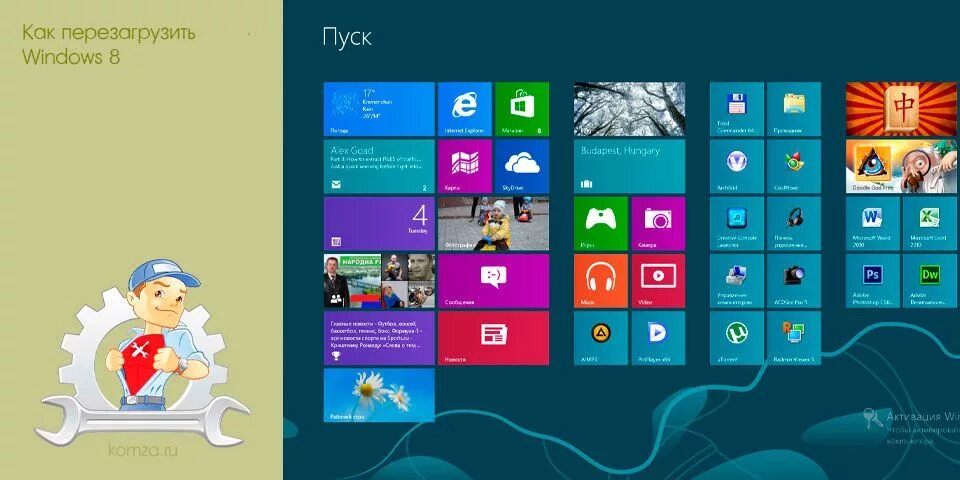The image size is (960, 480).
Task: Launch Total Commander 64 tile
Action: tap(737, 109)
